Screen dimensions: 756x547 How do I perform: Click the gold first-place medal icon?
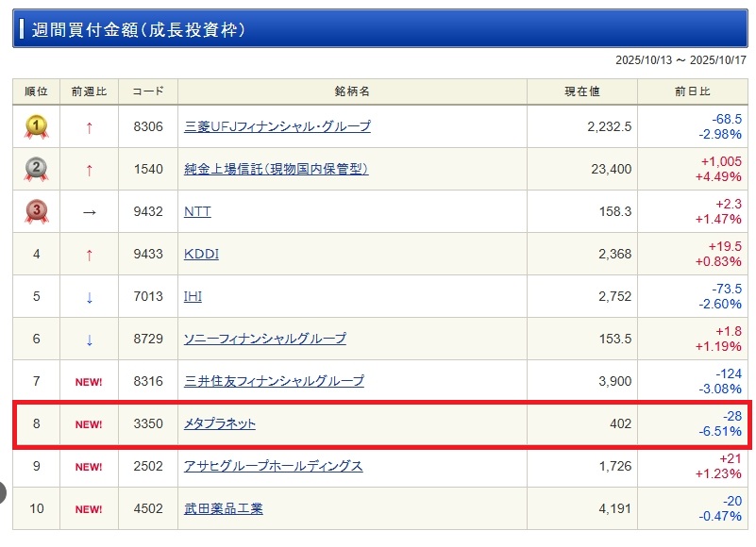tap(36, 126)
